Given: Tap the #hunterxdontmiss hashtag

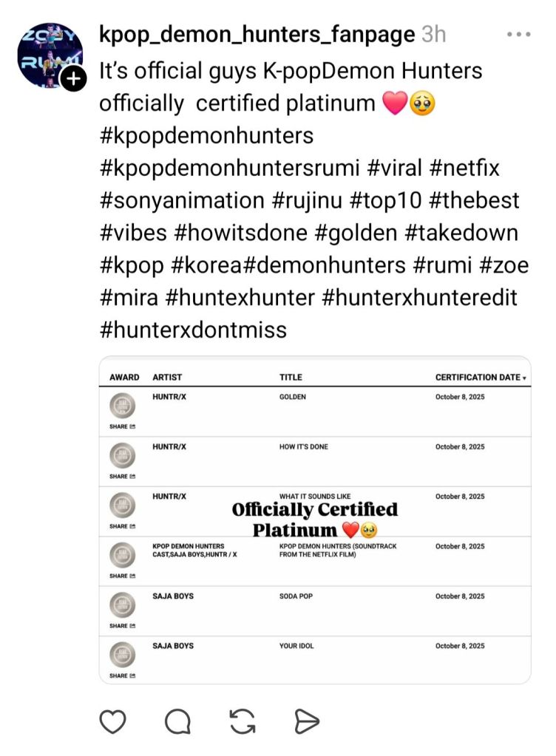Looking at the screenshot, I should [x=193, y=330].
